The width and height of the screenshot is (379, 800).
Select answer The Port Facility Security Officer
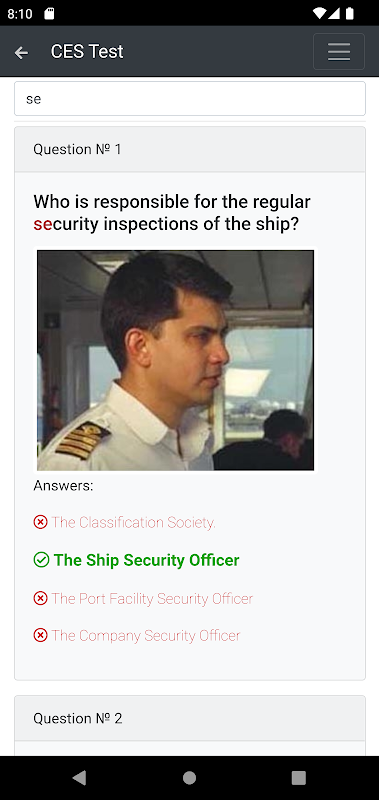pyautogui.click(x=152, y=598)
